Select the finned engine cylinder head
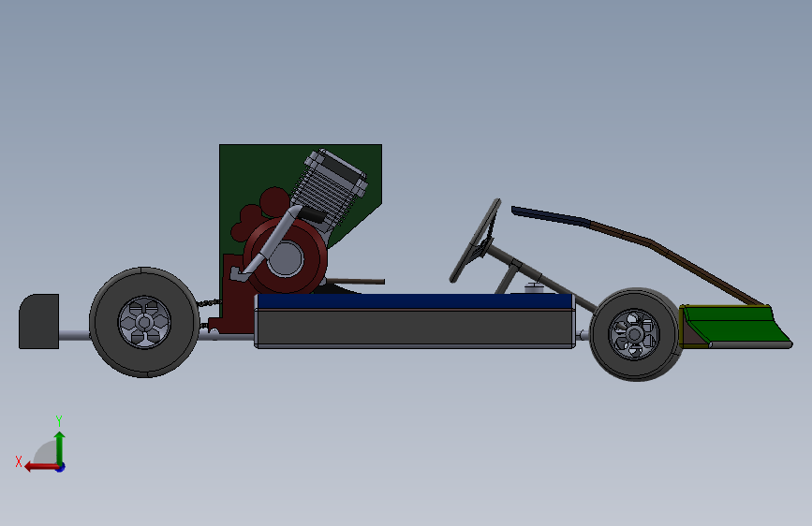Image resolution: width=812 pixels, height=526 pixels. (x=330, y=190)
